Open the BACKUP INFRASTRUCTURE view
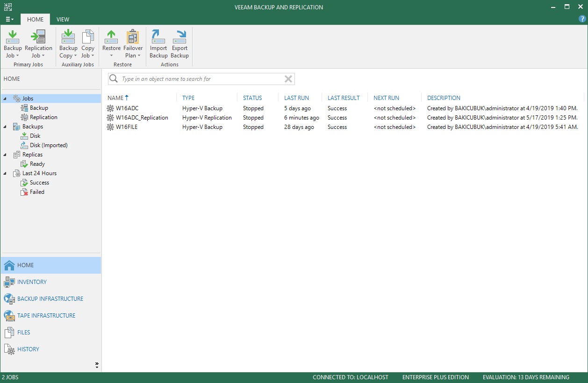 (50, 298)
